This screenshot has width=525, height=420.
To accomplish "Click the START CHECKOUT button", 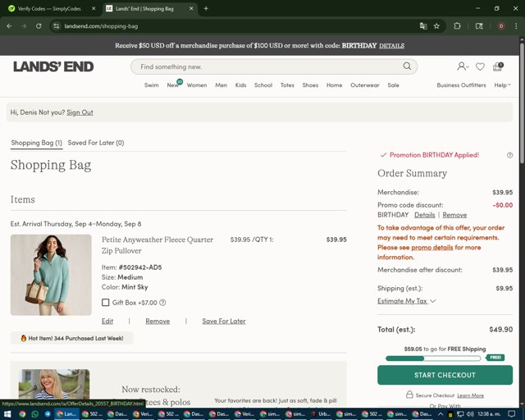I will [445, 375].
